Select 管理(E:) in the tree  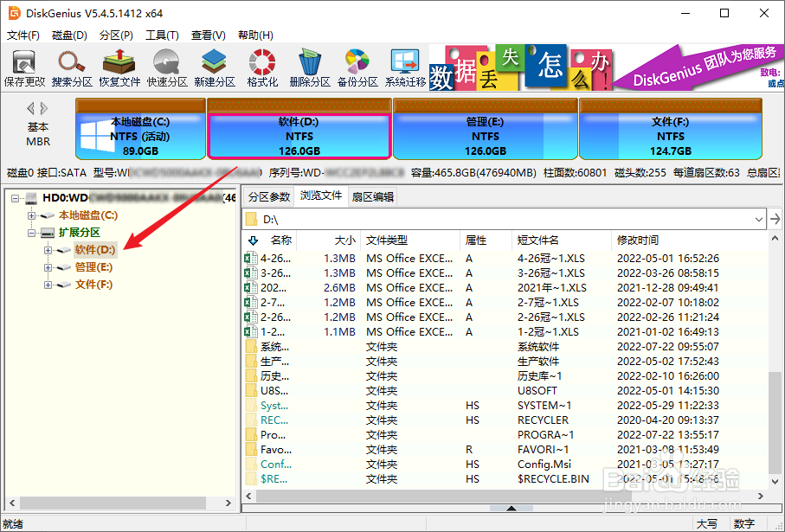(x=93, y=268)
